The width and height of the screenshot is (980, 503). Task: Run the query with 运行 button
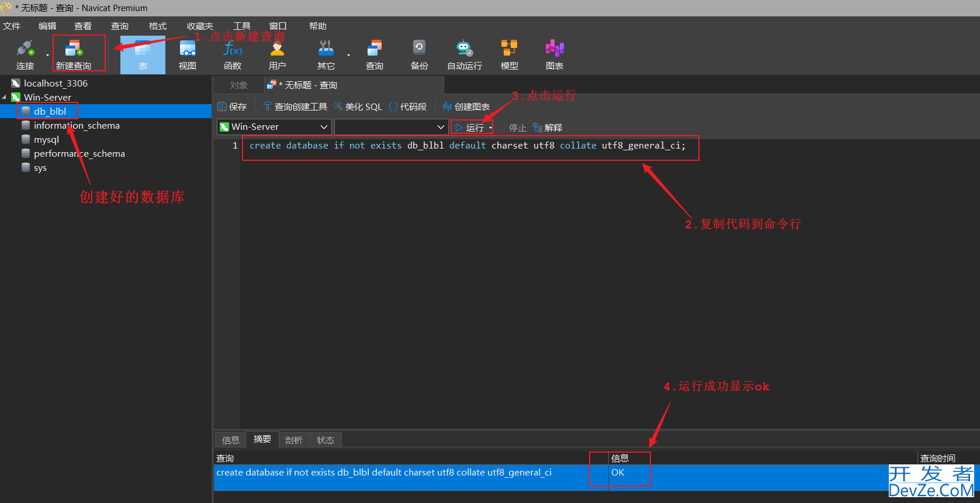470,128
